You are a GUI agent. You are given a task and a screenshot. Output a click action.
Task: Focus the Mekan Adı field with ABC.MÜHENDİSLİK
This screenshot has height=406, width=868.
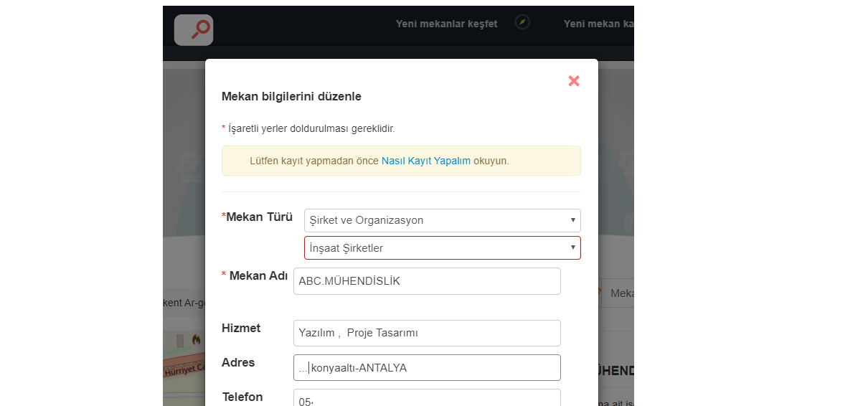point(427,281)
